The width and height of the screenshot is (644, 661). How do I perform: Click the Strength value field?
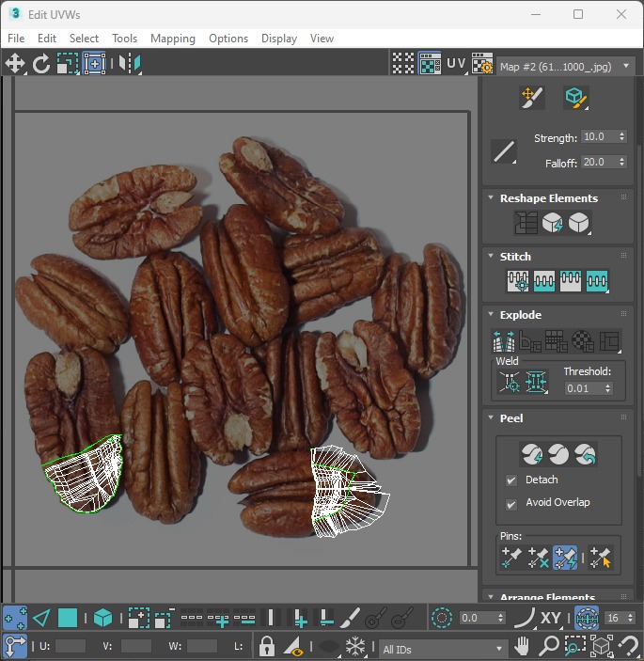(599, 136)
